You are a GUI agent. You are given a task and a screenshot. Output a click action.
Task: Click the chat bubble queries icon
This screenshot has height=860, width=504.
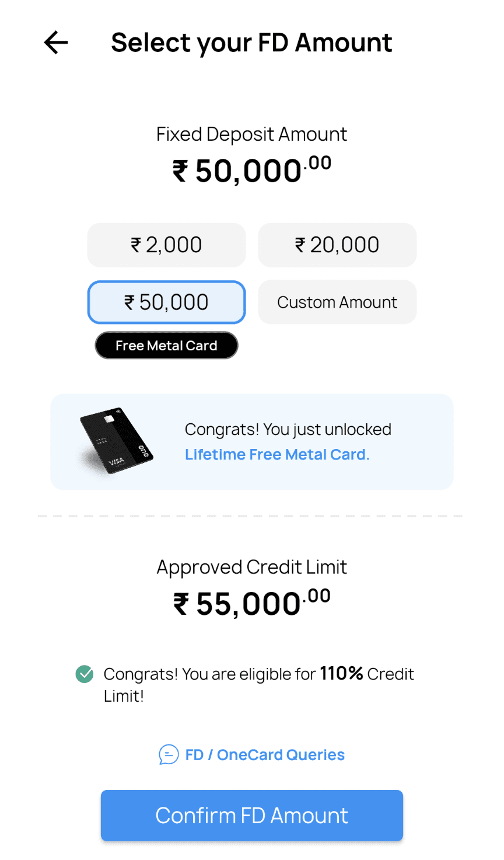[169, 754]
